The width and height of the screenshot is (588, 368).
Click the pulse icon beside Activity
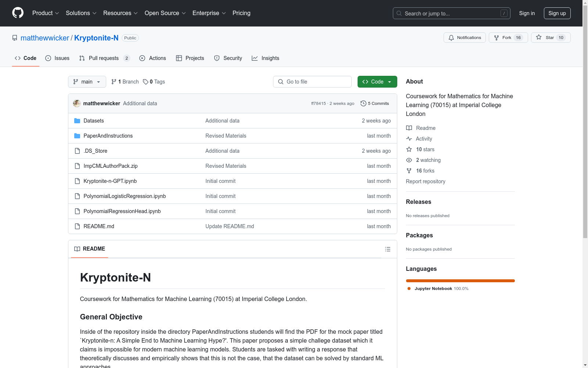pyautogui.click(x=409, y=139)
